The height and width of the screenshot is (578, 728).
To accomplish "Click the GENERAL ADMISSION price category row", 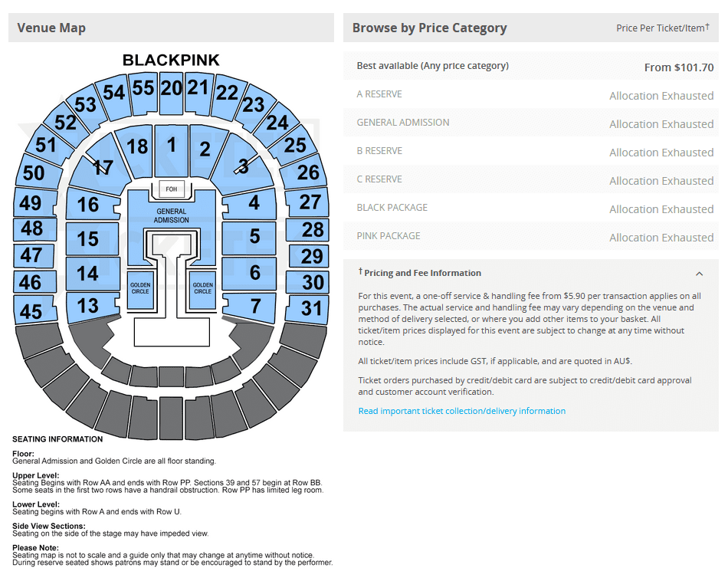I will pos(531,123).
